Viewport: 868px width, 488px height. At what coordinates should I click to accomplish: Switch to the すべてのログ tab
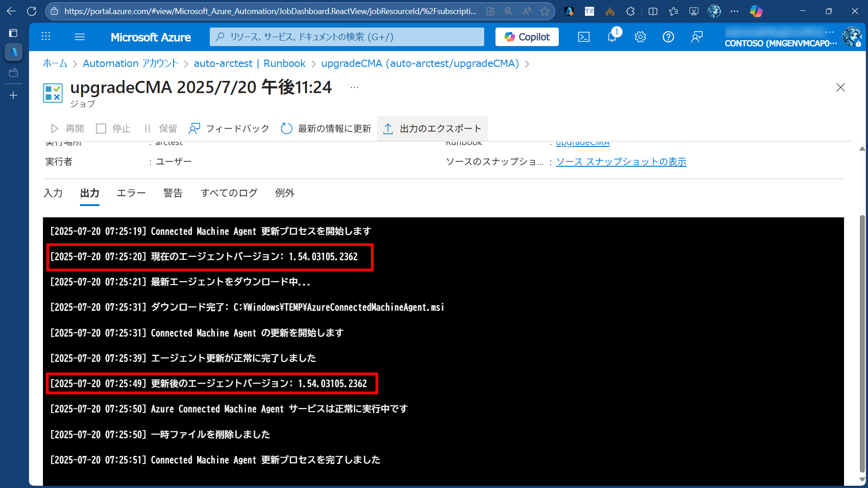coord(229,193)
